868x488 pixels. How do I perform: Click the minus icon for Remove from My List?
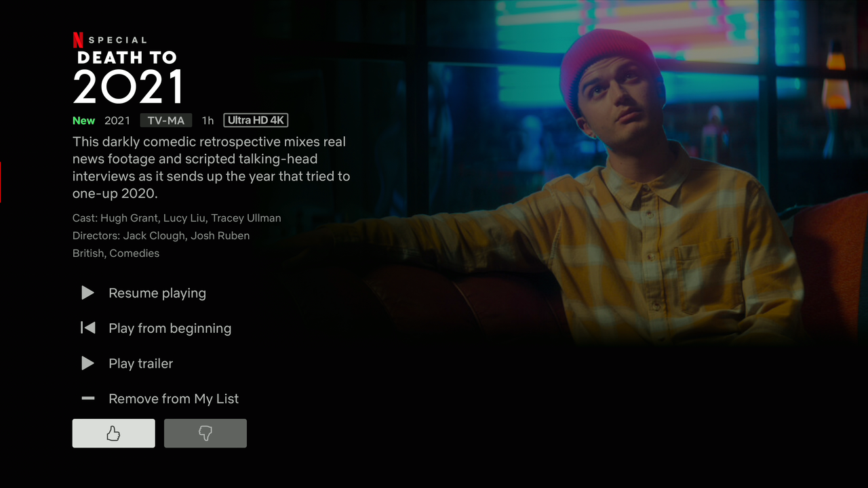(x=88, y=399)
